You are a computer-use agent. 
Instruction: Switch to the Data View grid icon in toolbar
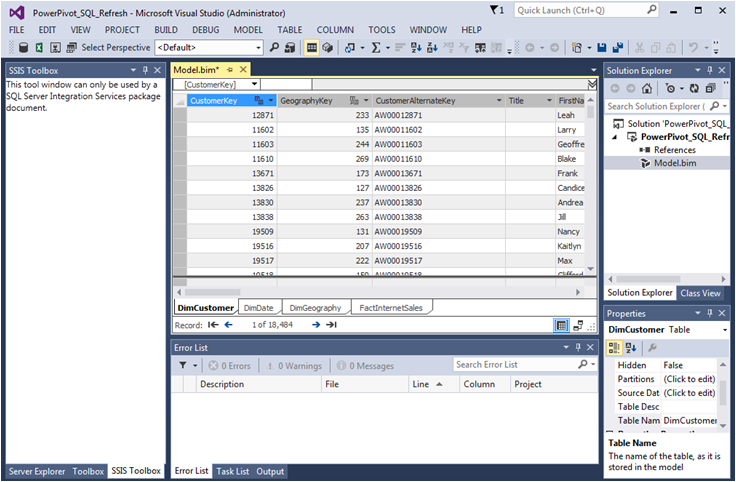[312, 47]
